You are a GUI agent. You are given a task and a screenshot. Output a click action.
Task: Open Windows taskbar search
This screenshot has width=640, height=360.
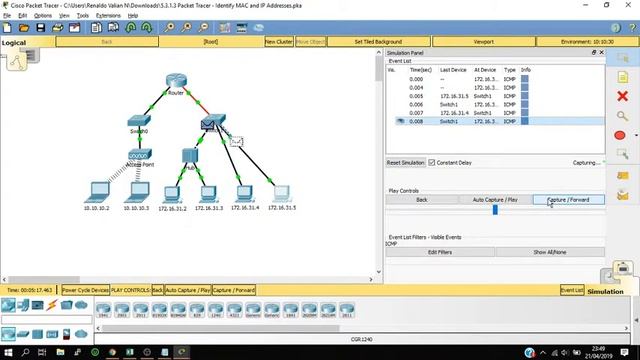tap(25, 352)
